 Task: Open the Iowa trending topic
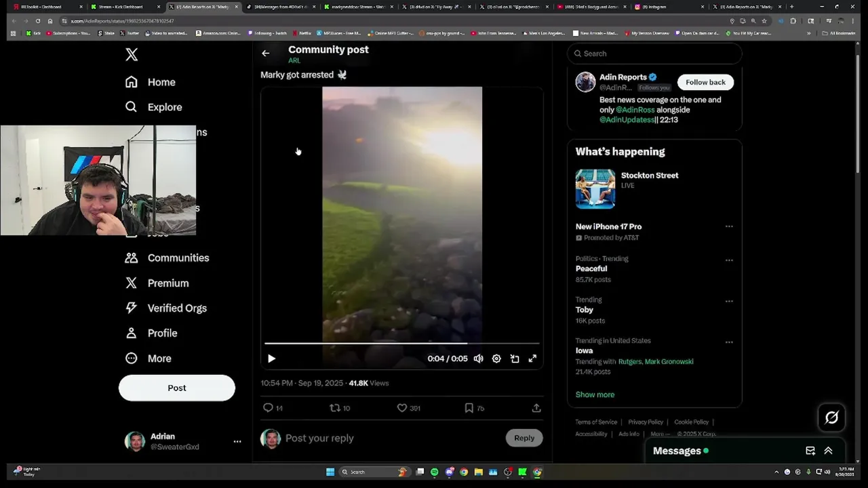tap(585, 350)
